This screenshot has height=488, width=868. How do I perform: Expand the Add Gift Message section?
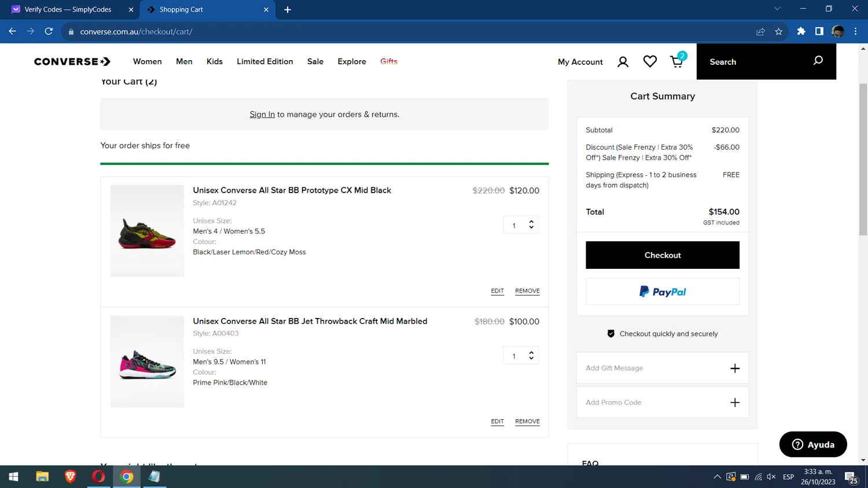663,368
